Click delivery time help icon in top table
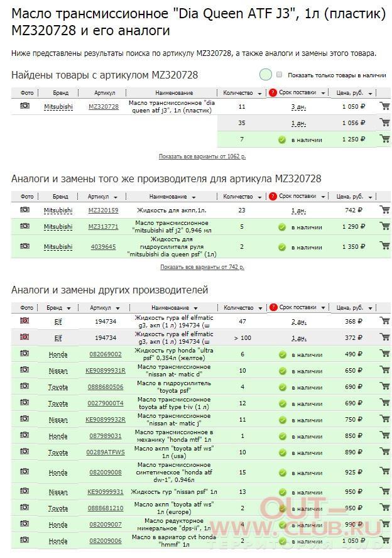Screen dimensions: 392x558 [273, 93]
